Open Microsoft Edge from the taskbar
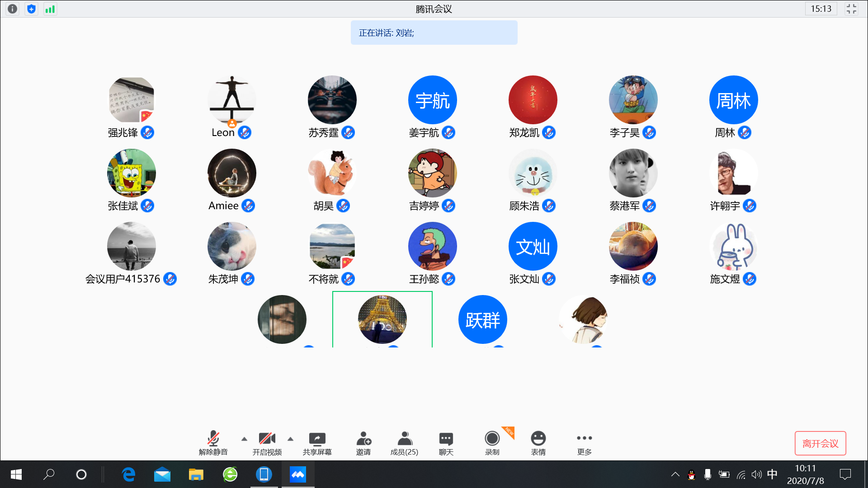Image resolution: width=868 pixels, height=488 pixels. point(129,474)
